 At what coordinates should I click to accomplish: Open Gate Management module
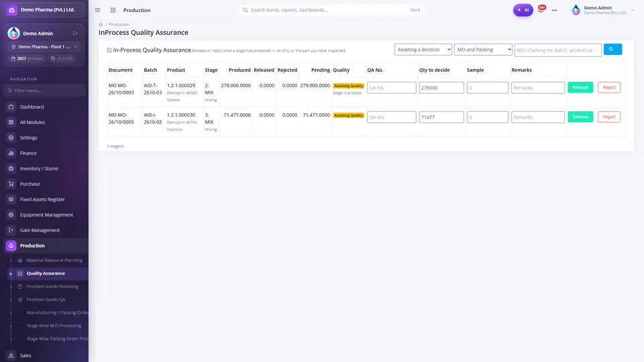pyautogui.click(x=44, y=230)
